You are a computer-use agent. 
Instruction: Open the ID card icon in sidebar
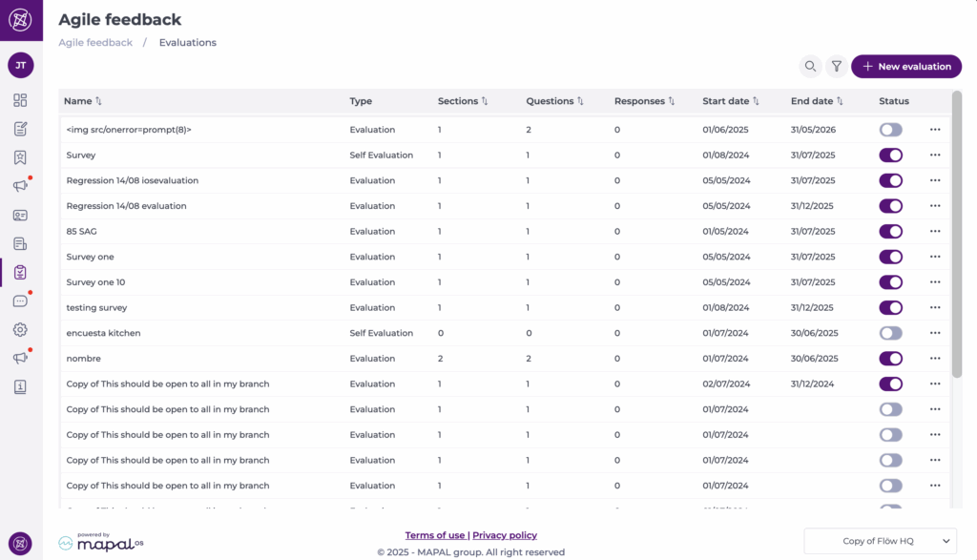pos(20,216)
